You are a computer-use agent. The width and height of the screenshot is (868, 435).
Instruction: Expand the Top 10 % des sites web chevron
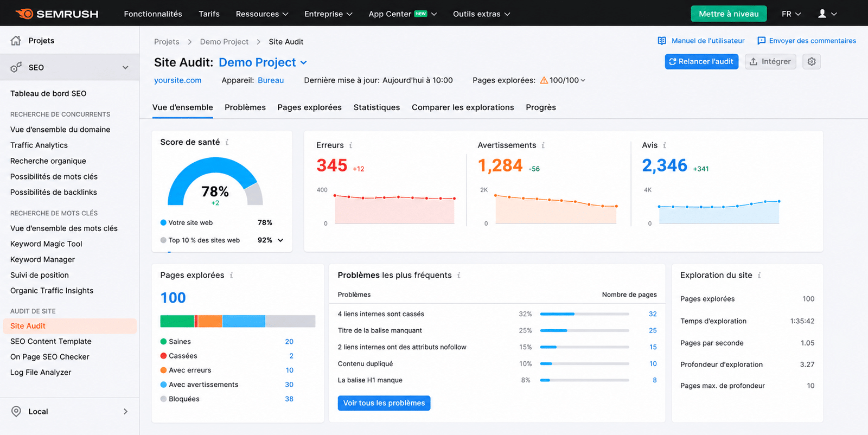(280, 240)
